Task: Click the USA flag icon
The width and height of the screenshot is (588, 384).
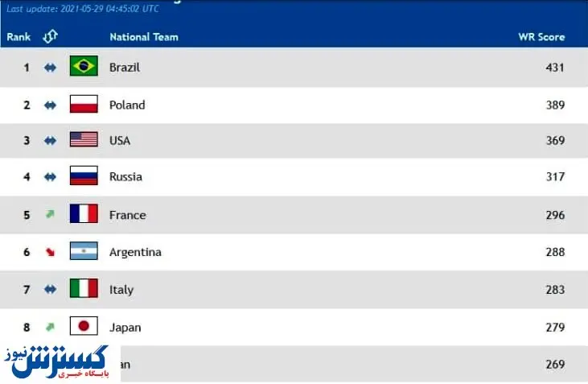Action: [84, 140]
